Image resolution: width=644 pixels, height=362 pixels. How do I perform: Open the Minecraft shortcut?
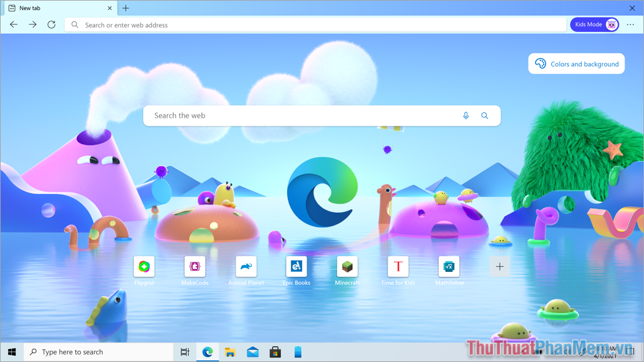(x=347, y=266)
